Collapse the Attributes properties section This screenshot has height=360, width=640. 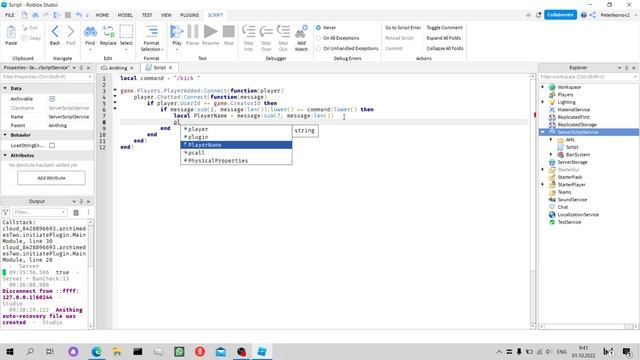(x=5, y=155)
